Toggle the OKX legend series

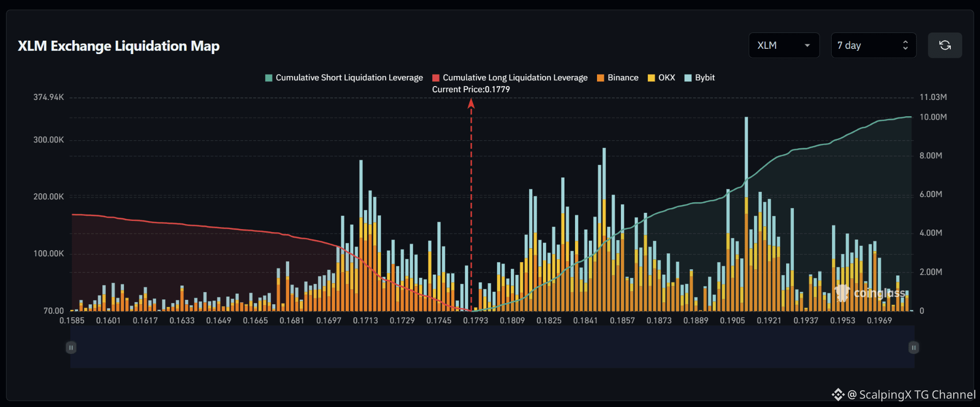tap(661, 77)
